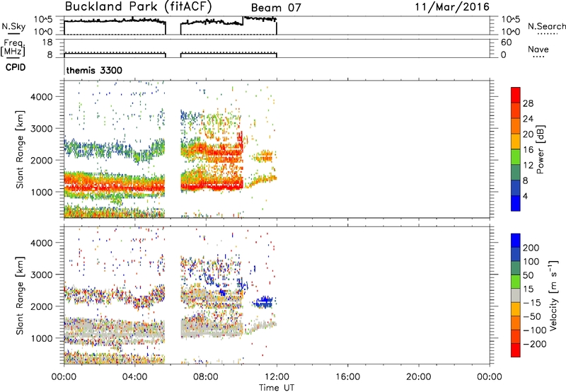This screenshot has height=392, width=566.
Task: Select the "Time UT" axis title
Action: (x=277, y=387)
